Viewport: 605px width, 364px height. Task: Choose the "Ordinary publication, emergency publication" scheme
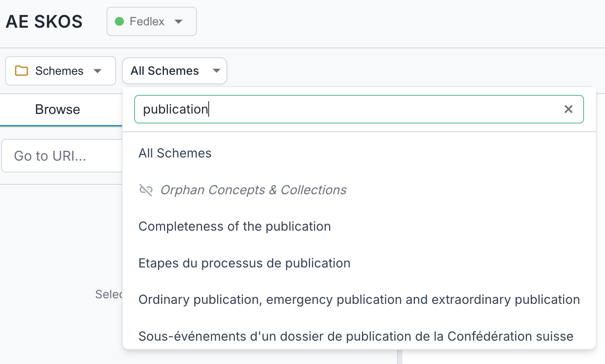coord(358,300)
